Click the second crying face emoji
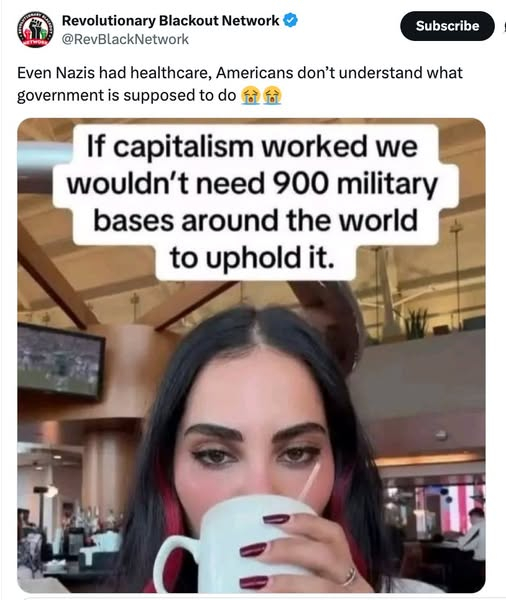 [x=272, y=95]
